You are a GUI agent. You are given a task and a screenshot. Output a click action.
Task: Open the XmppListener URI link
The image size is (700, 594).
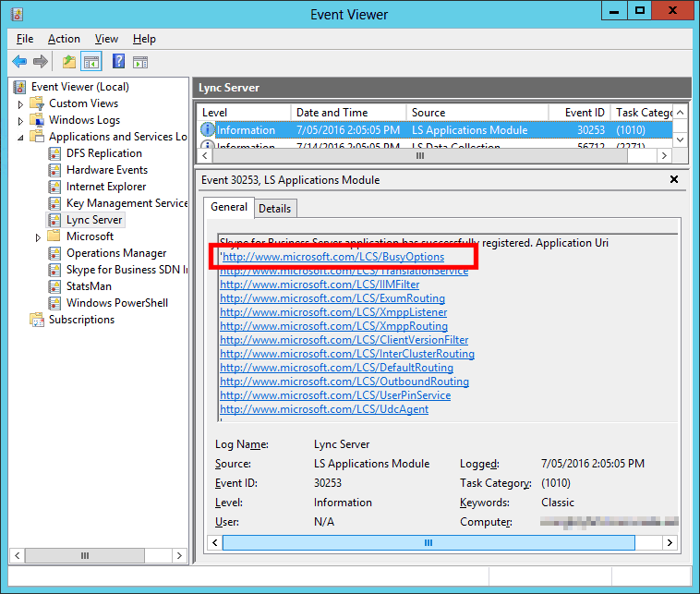coord(333,312)
